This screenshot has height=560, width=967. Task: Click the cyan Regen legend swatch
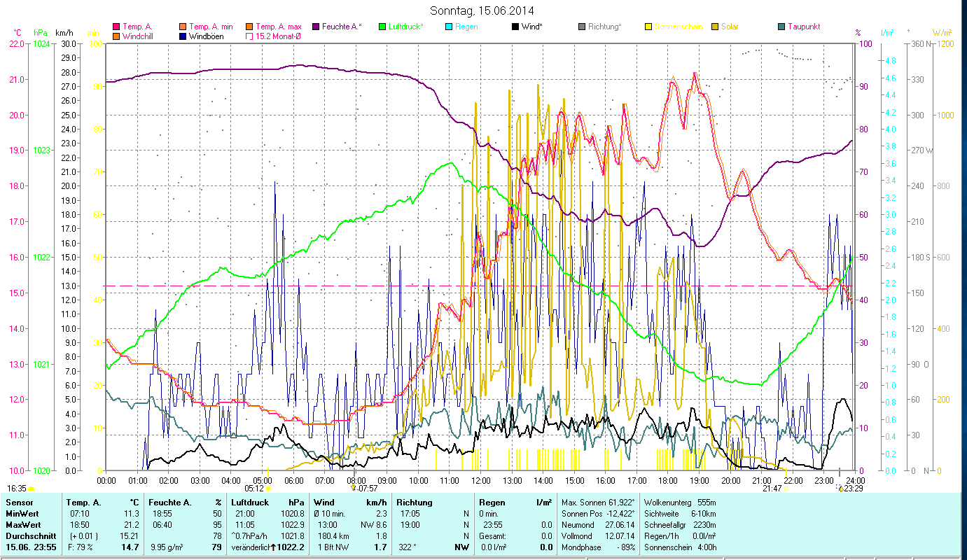pos(449,27)
